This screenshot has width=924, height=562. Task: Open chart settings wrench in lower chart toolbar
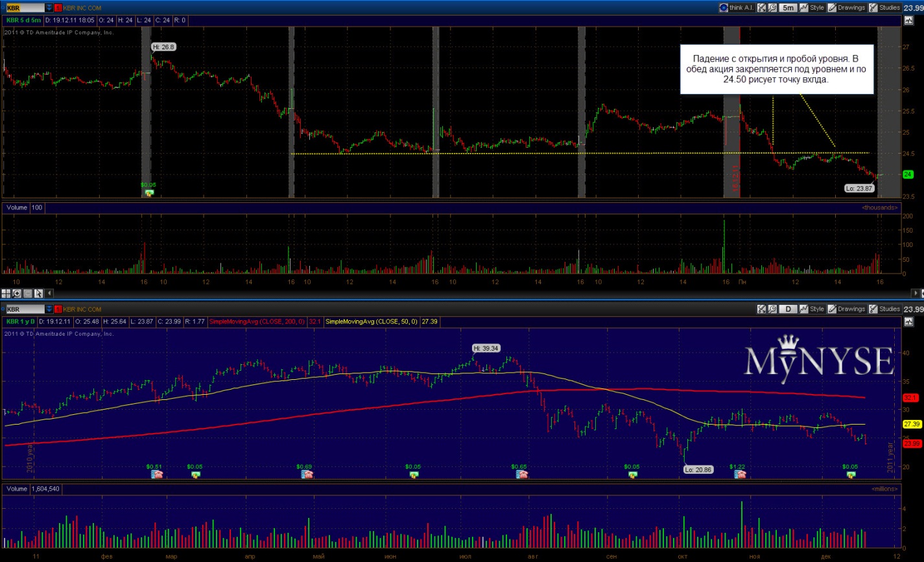tap(772, 309)
